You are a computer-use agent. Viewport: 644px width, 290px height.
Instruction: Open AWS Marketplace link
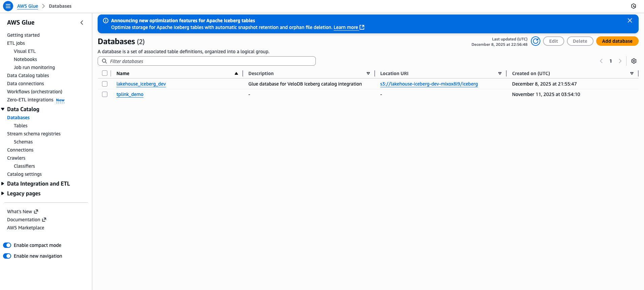(x=26, y=228)
